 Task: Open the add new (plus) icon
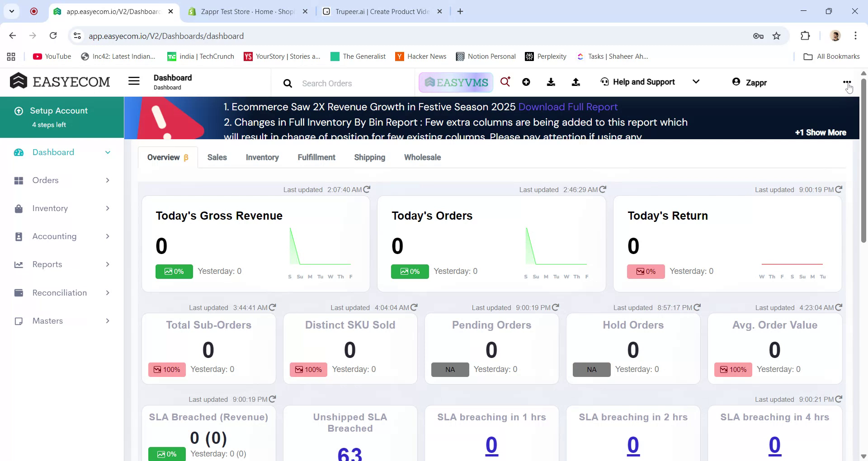click(526, 82)
